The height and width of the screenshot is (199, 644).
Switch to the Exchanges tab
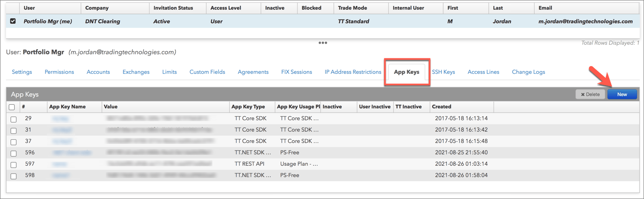click(x=136, y=72)
